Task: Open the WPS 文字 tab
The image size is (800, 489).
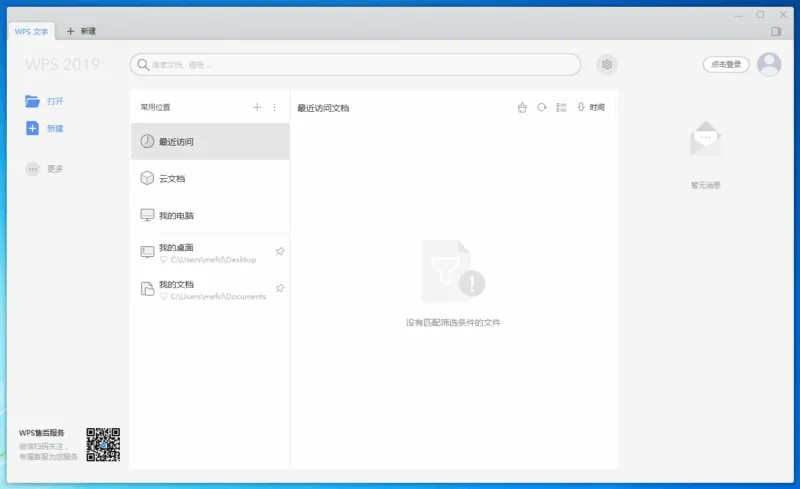Action: pos(31,32)
